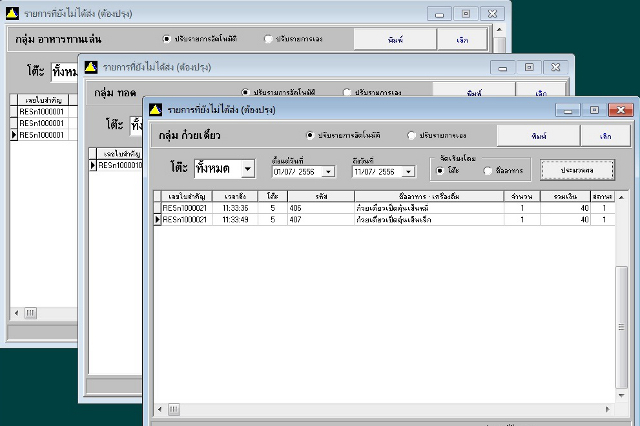Click the food name cell in the 405 row
The image size is (640, 426).
coord(429,208)
